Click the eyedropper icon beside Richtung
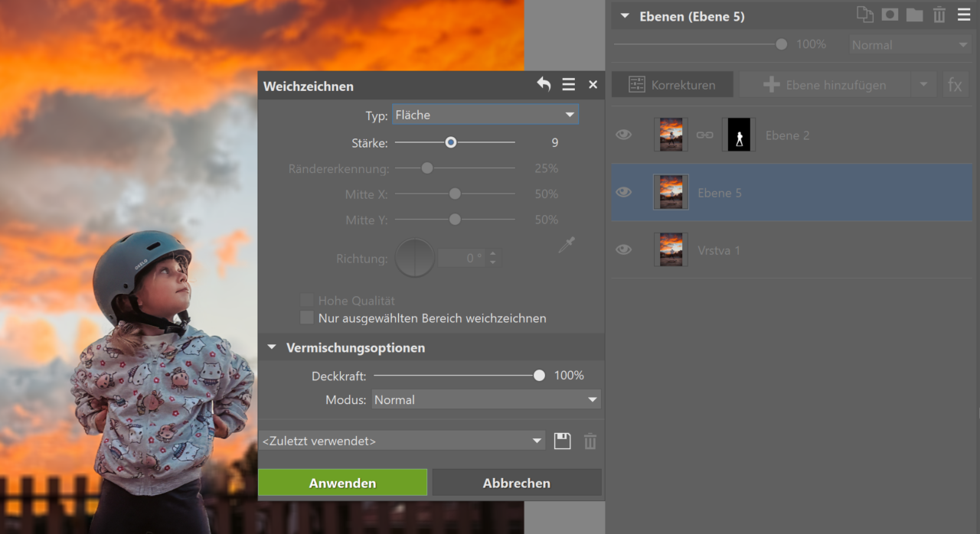 [567, 246]
